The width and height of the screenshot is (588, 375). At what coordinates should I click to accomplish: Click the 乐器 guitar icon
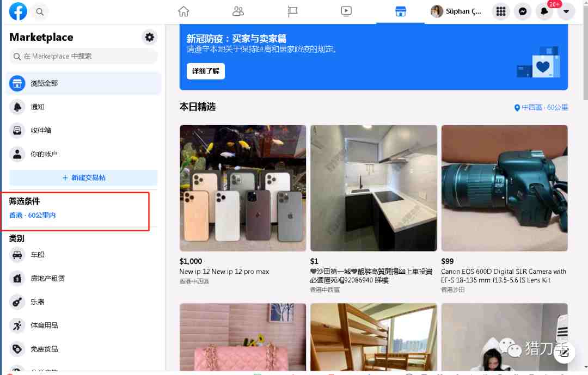tap(17, 302)
